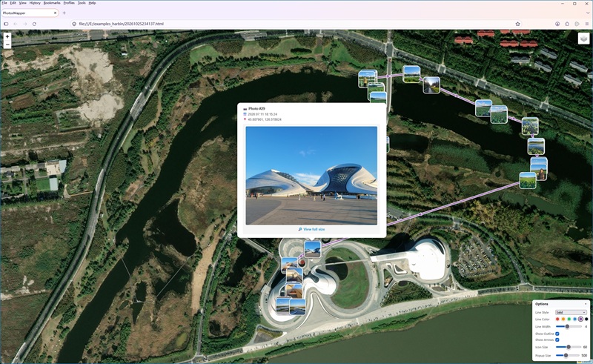Open the list all tabs chevron

pyautogui.click(x=588, y=13)
